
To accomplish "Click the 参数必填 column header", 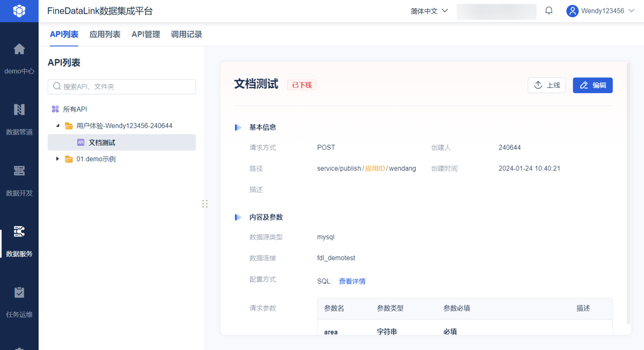I will click(457, 308).
